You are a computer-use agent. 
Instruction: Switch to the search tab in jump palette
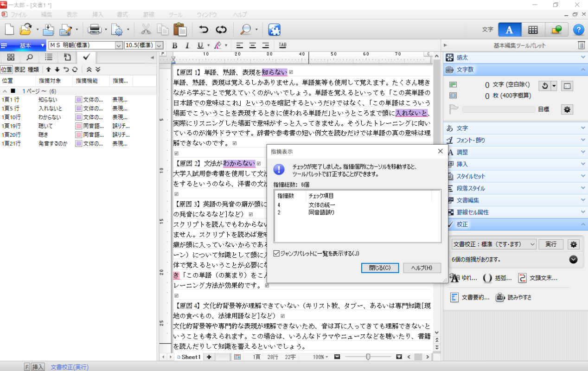pyautogui.click(x=29, y=58)
